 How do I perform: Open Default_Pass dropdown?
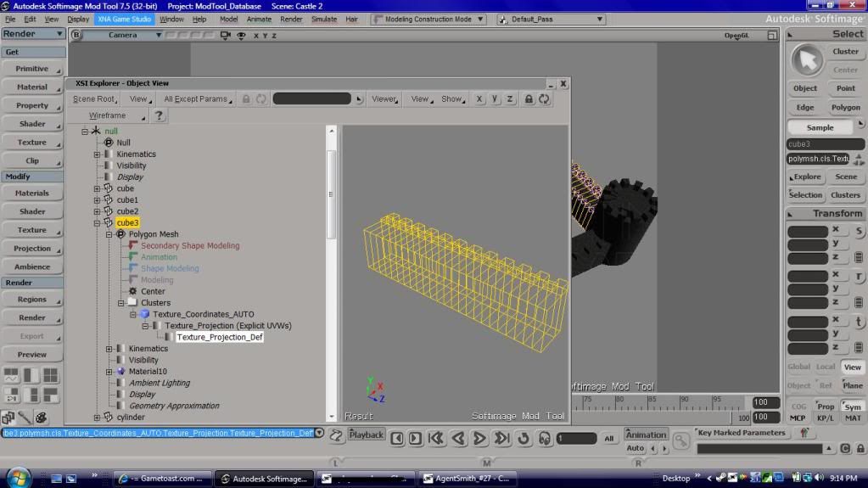pyautogui.click(x=551, y=20)
